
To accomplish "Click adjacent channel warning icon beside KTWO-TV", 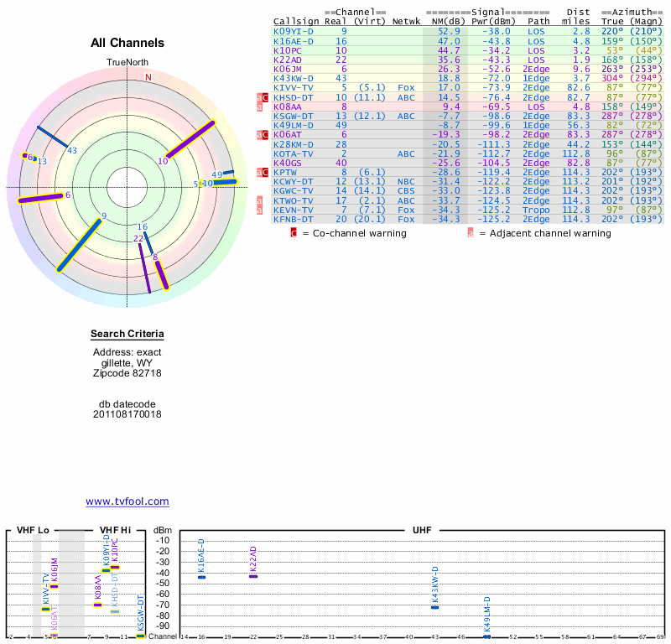I will pyautogui.click(x=259, y=200).
